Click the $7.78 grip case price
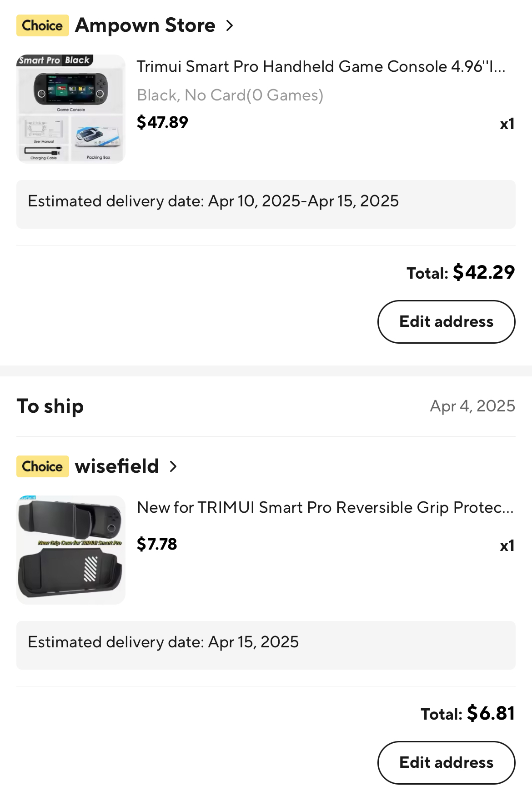Screen dimensions: 532x806 click(x=157, y=544)
